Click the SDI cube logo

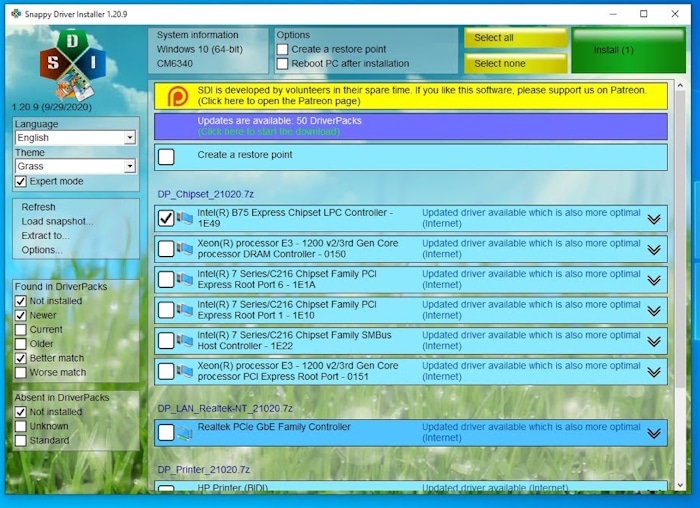tap(73, 63)
